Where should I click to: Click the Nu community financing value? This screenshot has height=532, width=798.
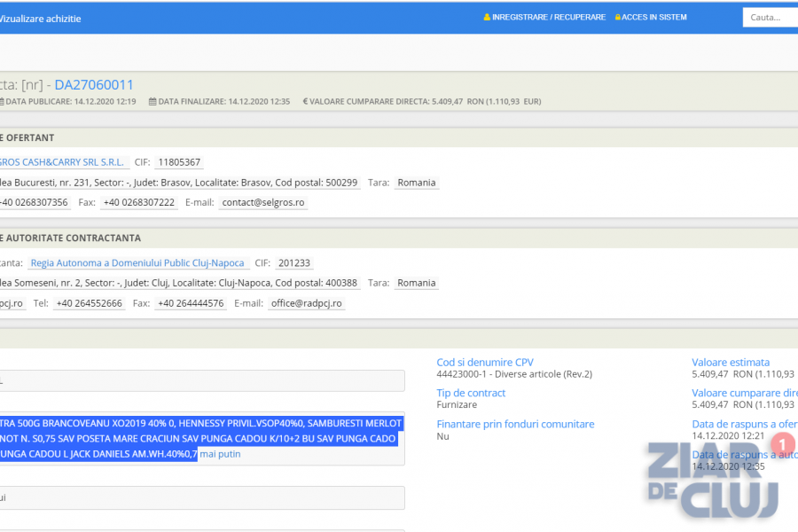tap(442, 435)
